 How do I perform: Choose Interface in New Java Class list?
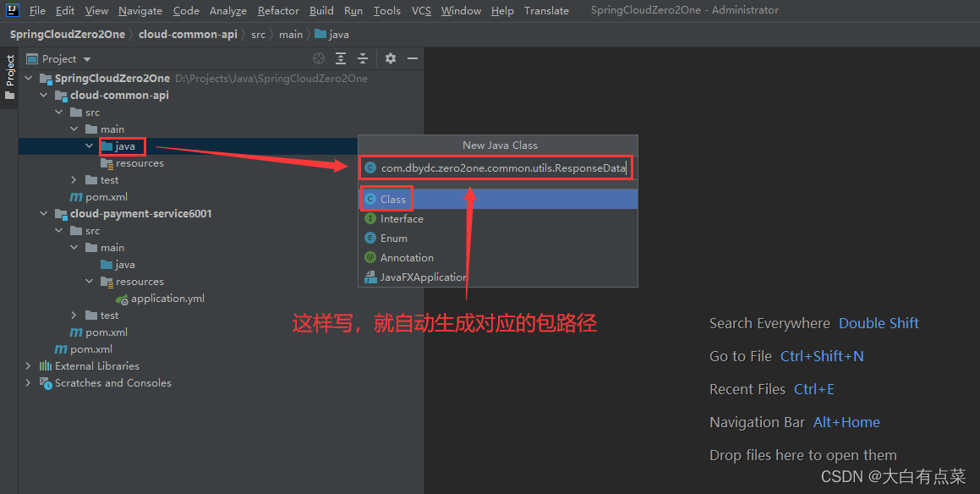[x=498, y=219]
